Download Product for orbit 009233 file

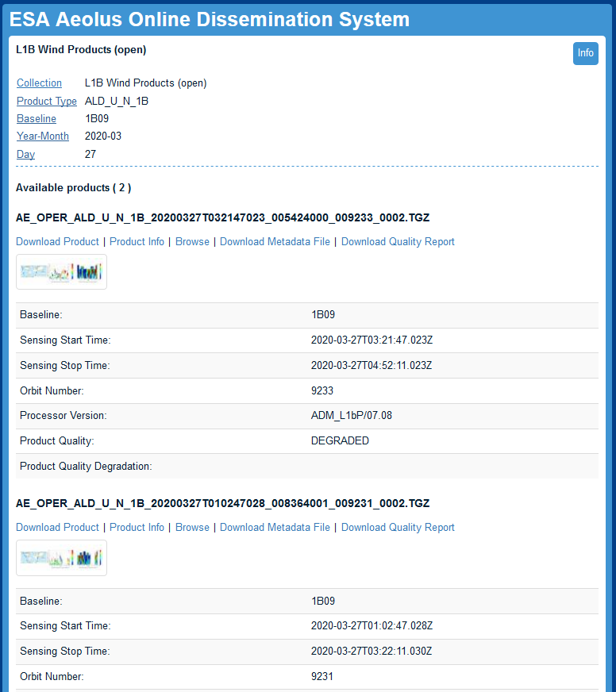(57, 241)
